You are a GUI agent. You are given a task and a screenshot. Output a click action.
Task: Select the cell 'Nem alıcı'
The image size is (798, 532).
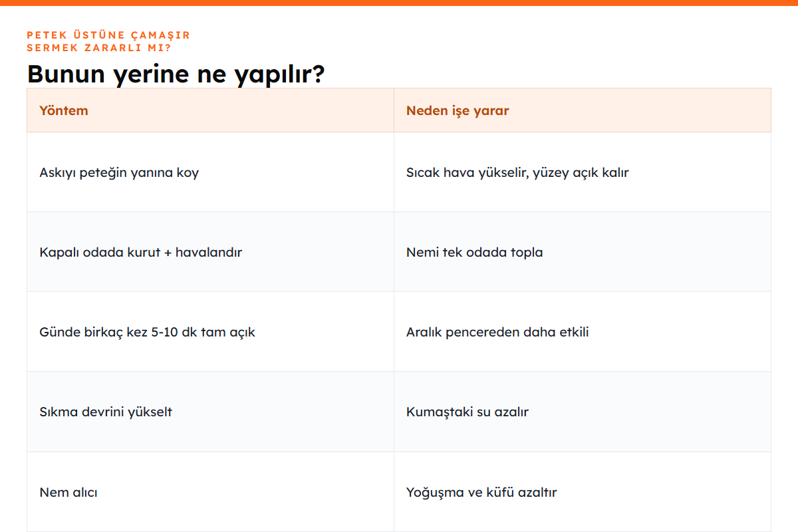210,492
